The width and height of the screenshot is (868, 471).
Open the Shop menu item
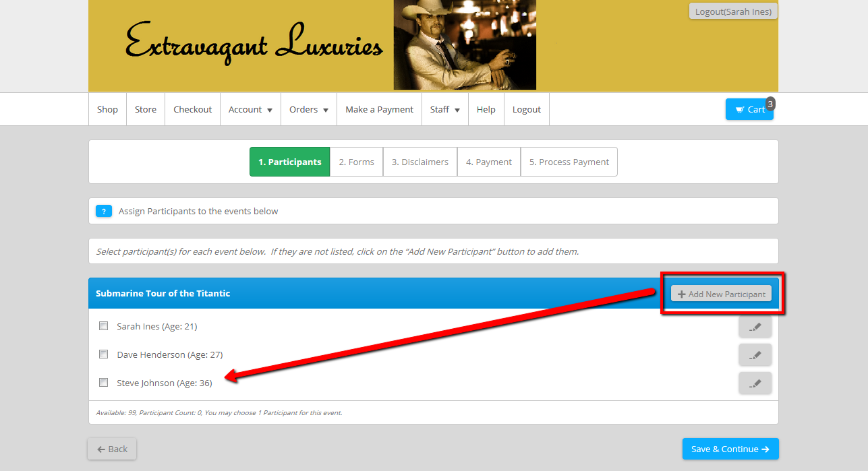pyautogui.click(x=107, y=109)
